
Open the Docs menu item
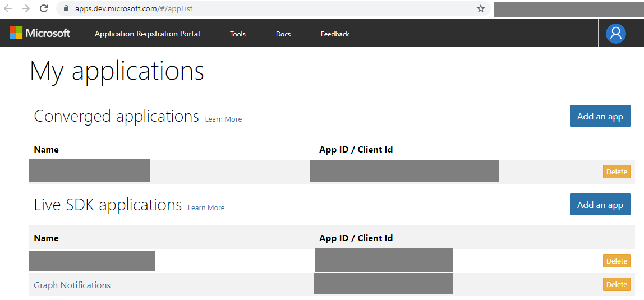click(x=283, y=34)
